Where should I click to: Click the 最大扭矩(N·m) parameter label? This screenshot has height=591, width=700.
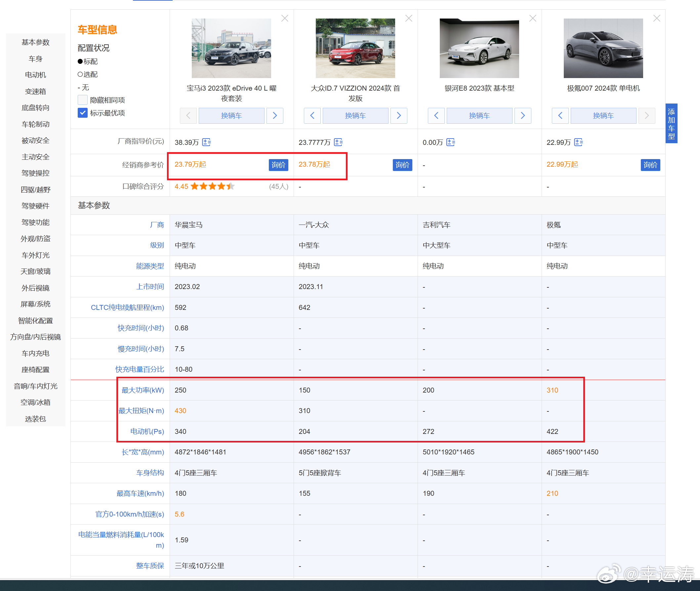coord(141,411)
